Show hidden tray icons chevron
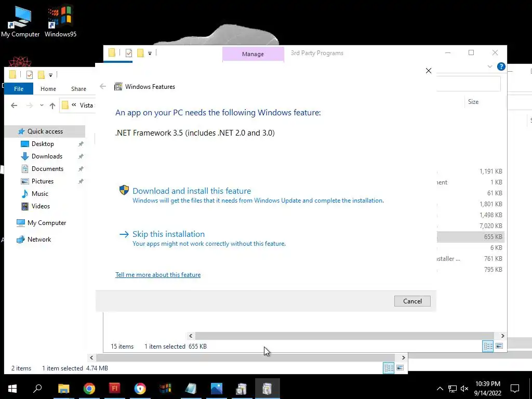 pos(440,389)
